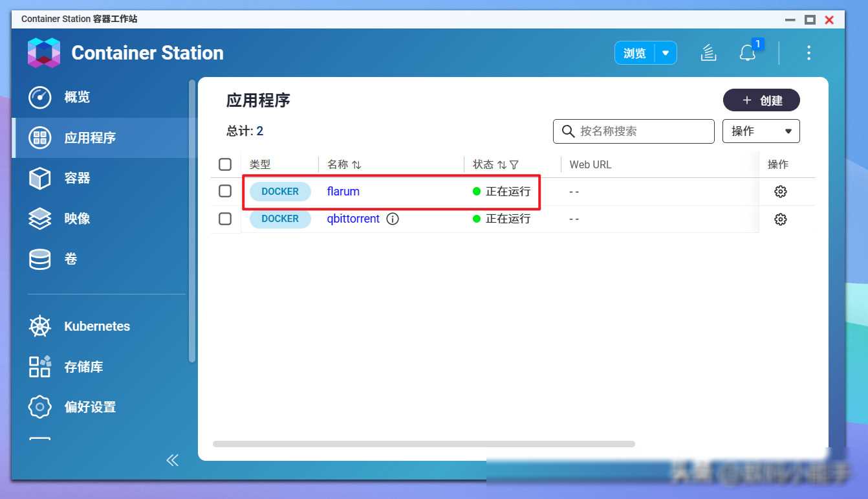Click the search magnifier icon
This screenshot has width=868, height=499.
point(569,131)
